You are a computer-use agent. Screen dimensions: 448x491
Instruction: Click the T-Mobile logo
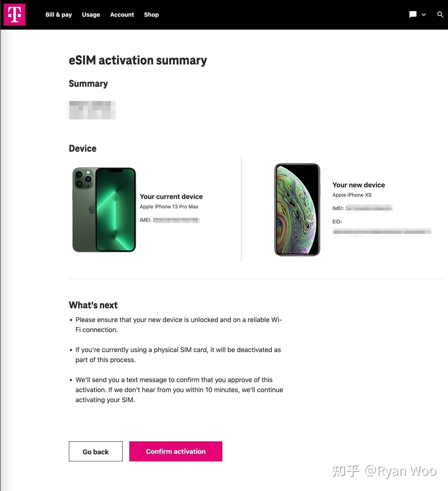15,15
